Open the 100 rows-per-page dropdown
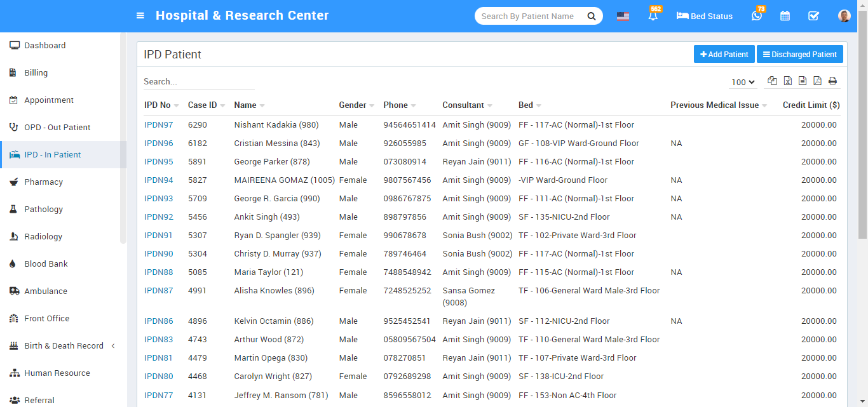 click(x=743, y=82)
